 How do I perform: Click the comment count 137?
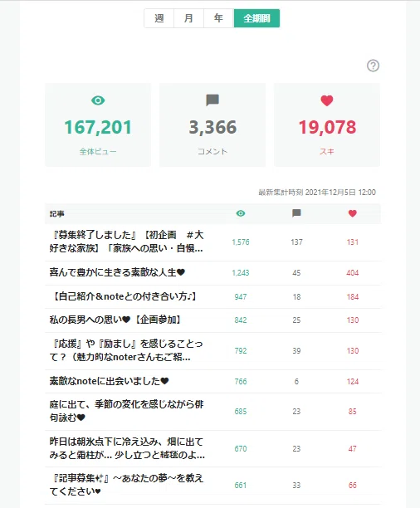[x=296, y=242]
